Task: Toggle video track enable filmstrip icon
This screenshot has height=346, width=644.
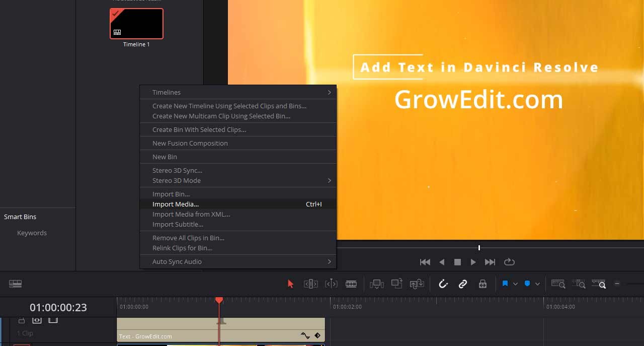Action: tap(53, 320)
